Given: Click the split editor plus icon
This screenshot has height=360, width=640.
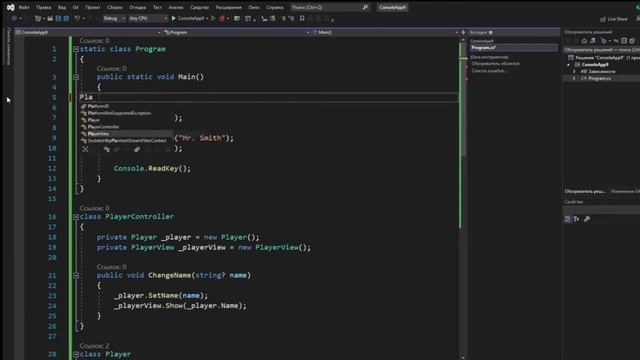Looking at the screenshot, I should pyautogui.click(x=463, y=32).
